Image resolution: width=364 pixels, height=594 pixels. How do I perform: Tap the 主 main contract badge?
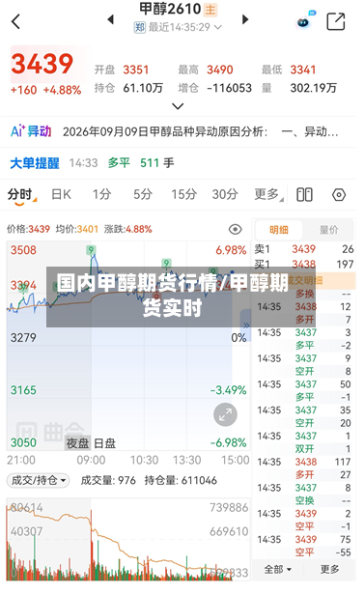click(210, 10)
